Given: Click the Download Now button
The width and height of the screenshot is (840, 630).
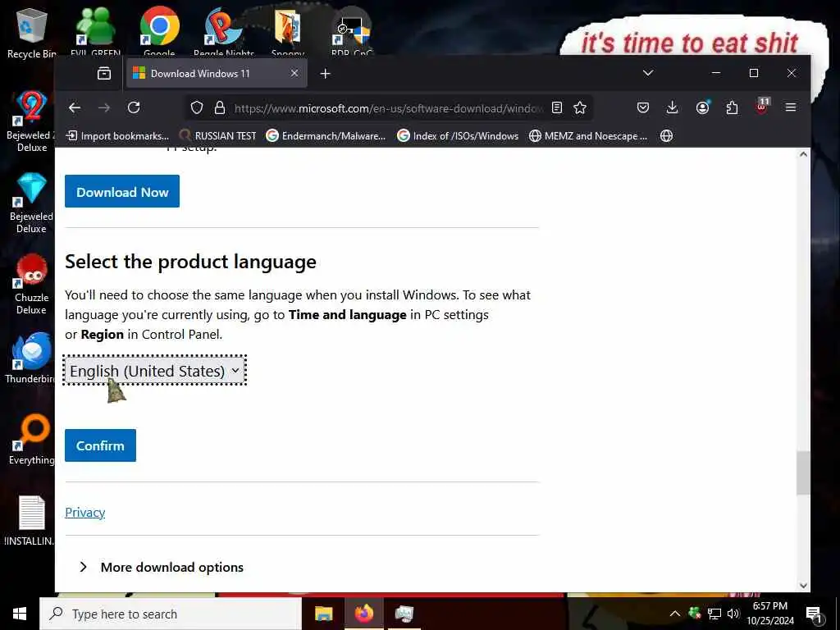Looking at the screenshot, I should tap(122, 191).
